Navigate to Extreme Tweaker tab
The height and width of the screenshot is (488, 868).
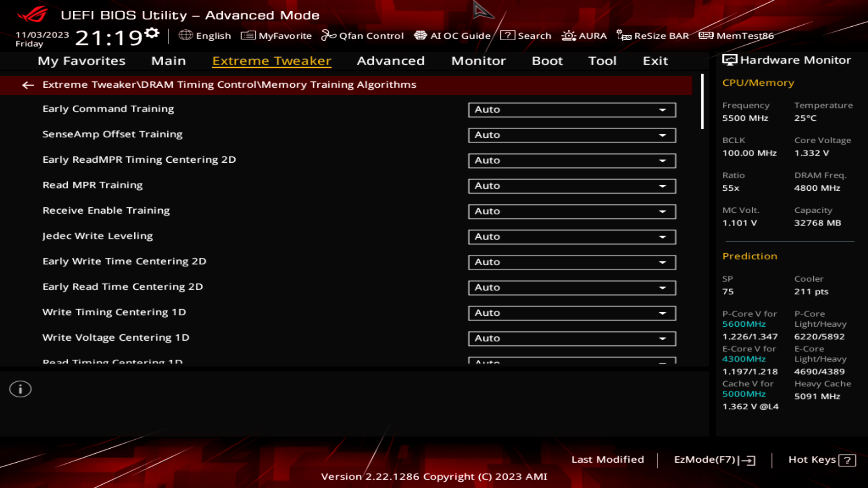tap(271, 60)
